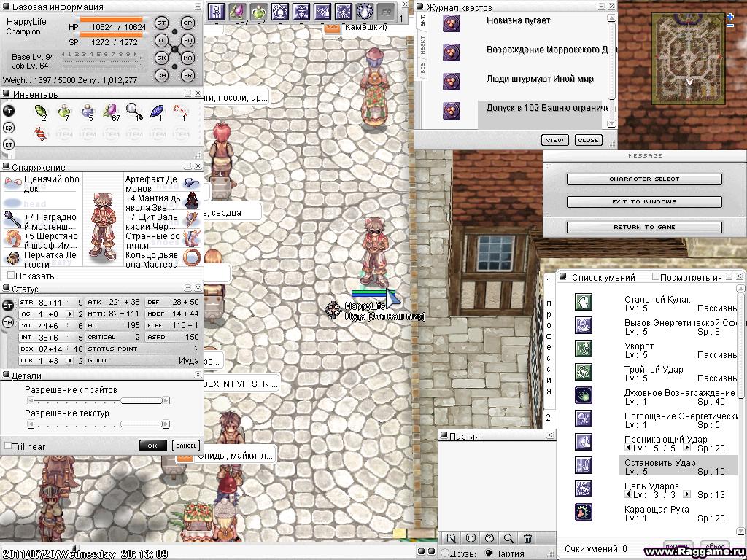Select blue feather item in inventory

coord(157,112)
